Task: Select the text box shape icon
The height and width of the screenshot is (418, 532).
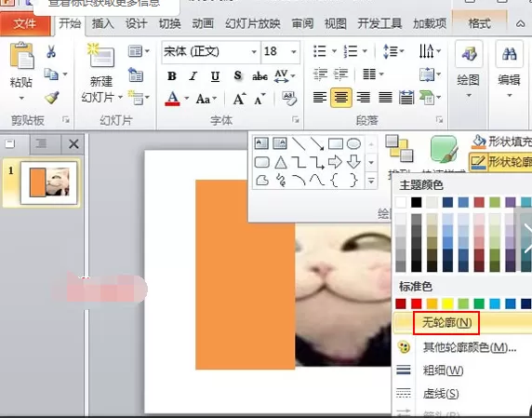Action: [x=261, y=143]
